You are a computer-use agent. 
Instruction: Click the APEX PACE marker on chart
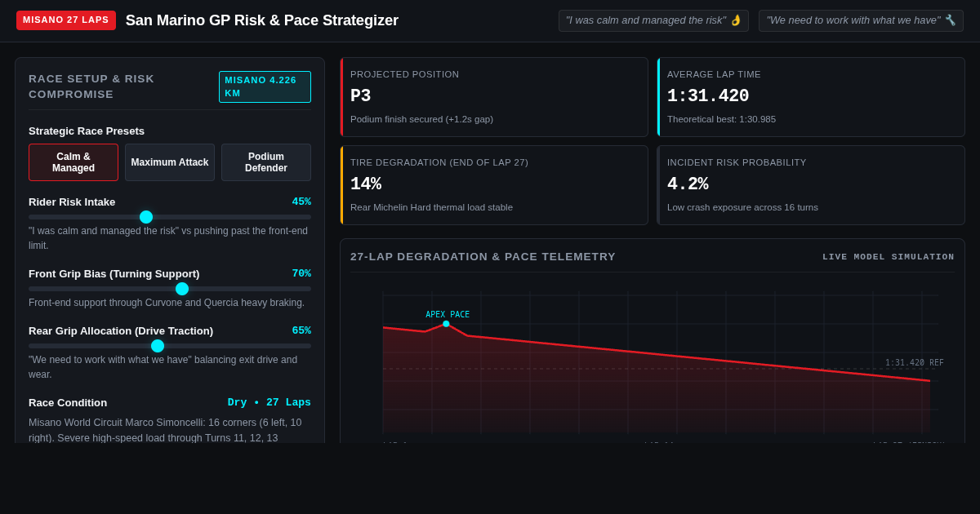[447, 323]
